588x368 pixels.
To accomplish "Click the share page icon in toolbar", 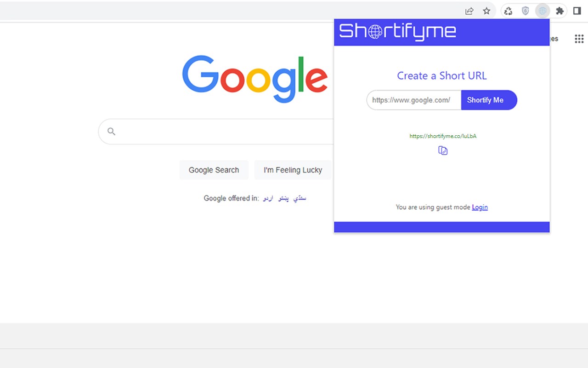I will pyautogui.click(x=469, y=11).
